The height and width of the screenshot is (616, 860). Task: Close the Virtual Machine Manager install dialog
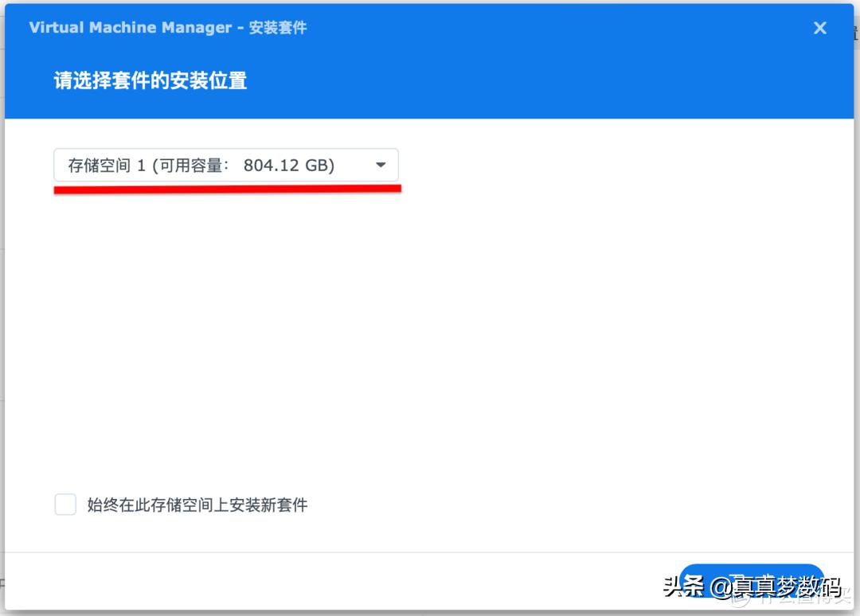coord(819,28)
